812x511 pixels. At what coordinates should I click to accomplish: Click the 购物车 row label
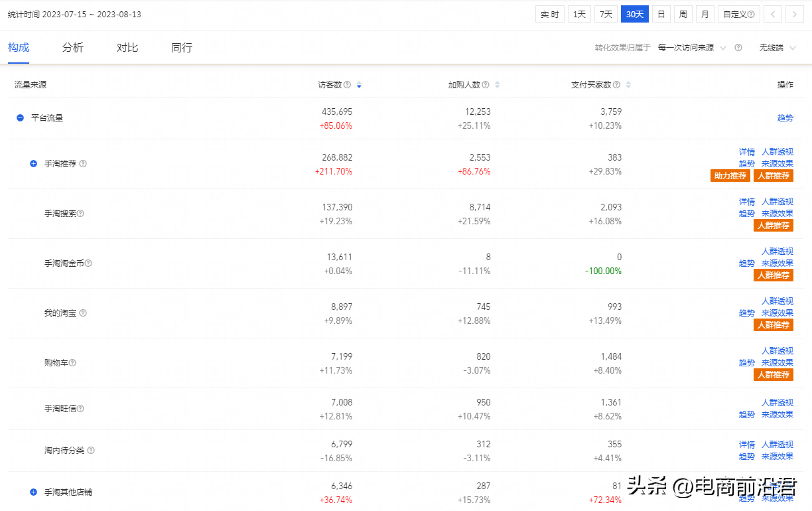56,362
